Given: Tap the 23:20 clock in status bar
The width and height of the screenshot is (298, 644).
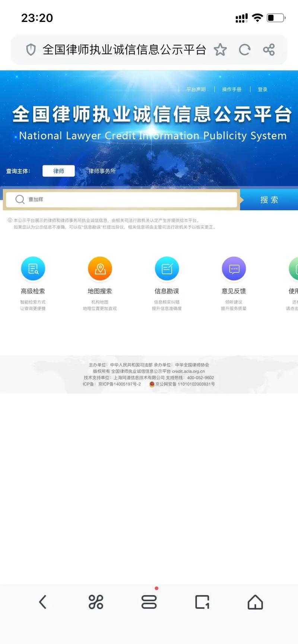Looking at the screenshot, I should [37, 18].
